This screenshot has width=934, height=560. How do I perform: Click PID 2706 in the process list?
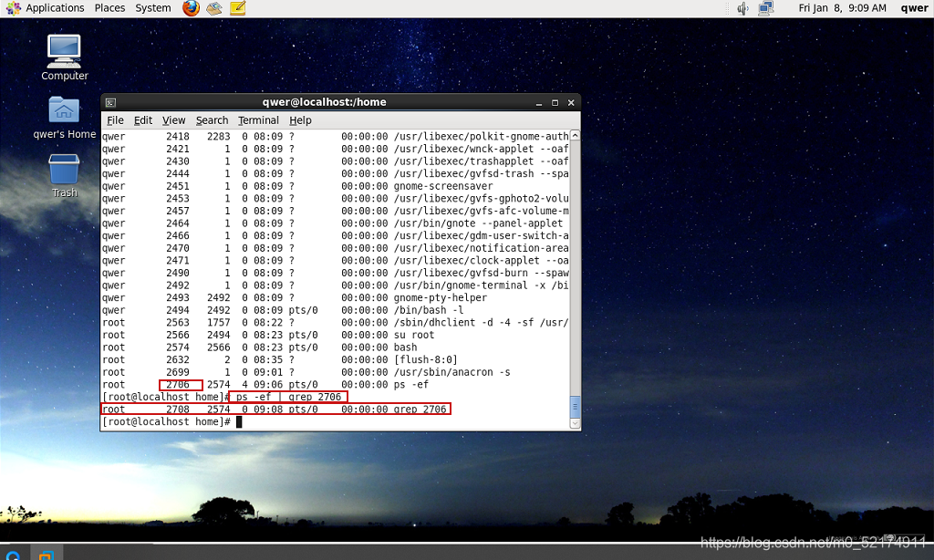point(178,385)
